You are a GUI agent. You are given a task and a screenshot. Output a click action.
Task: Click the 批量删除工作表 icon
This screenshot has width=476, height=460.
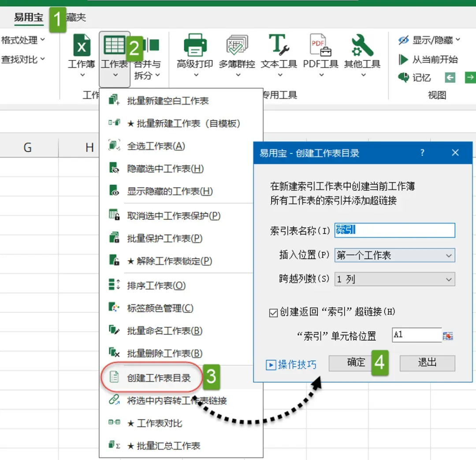pyautogui.click(x=114, y=352)
